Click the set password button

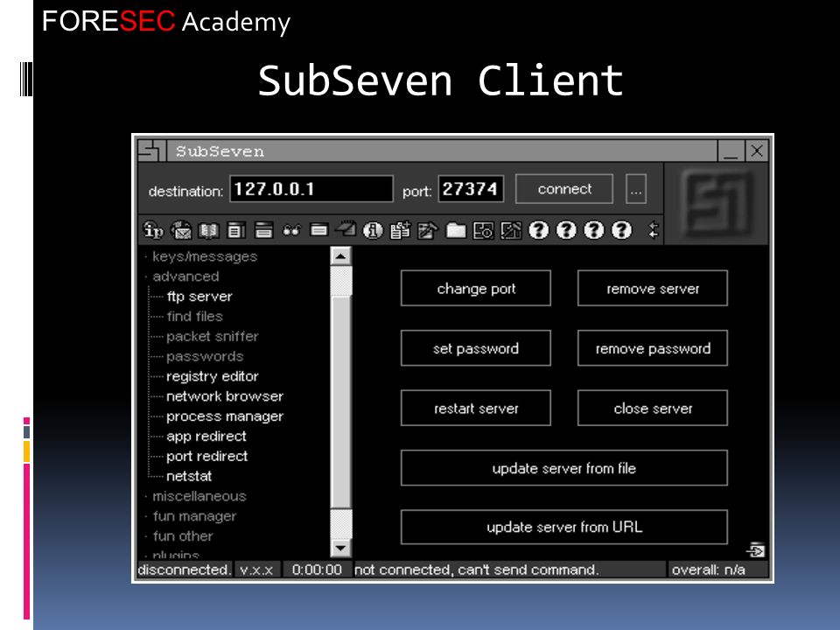tap(476, 348)
